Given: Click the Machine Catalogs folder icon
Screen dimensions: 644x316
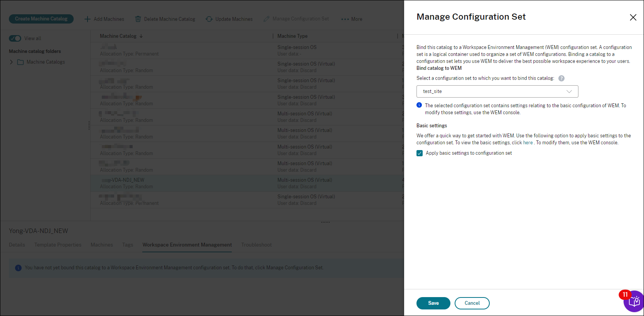Looking at the screenshot, I should [20, 62].
